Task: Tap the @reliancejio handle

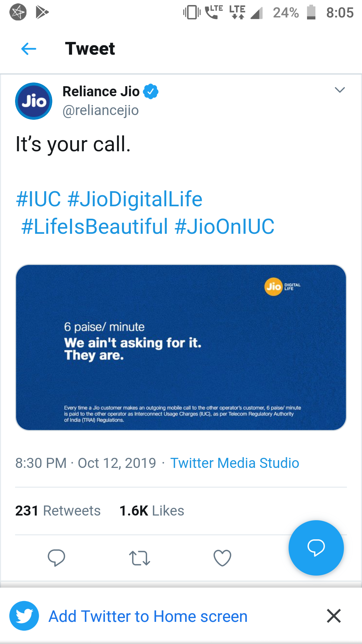Action: (101, 110)
